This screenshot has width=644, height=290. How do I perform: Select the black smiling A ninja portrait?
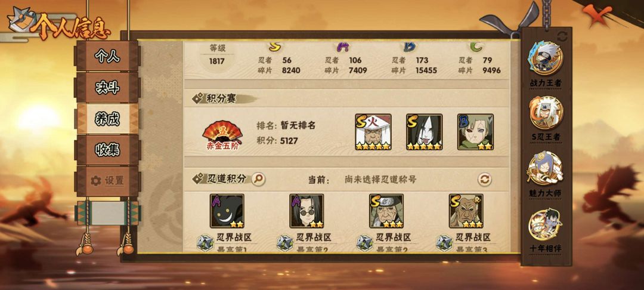[227, 211]
